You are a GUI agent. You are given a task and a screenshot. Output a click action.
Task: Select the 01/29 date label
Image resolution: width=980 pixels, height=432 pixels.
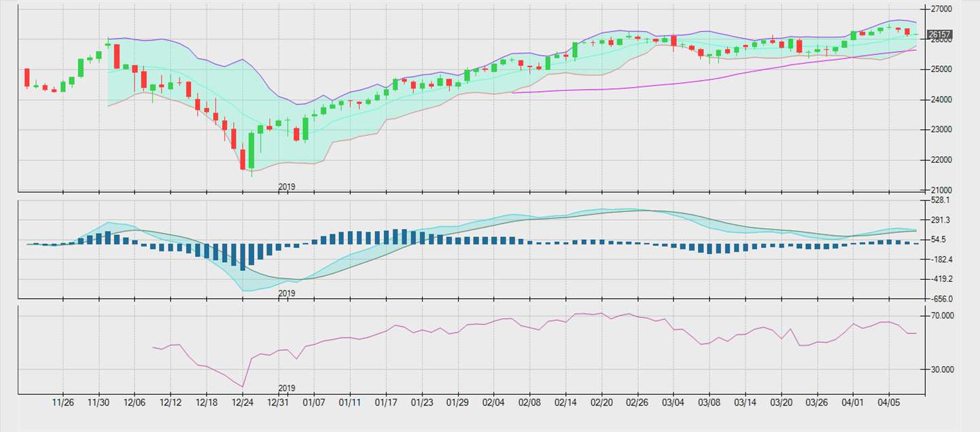click(x=458, y=401)
